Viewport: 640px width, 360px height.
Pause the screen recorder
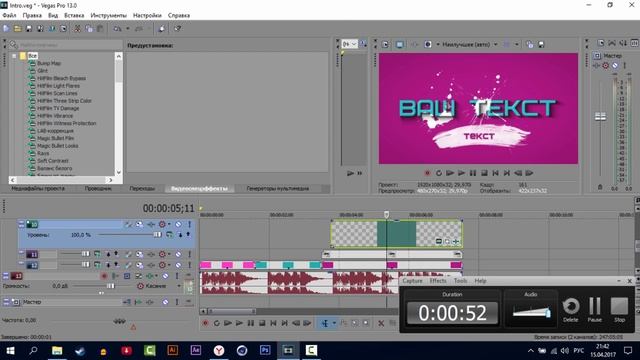[595, 309]
